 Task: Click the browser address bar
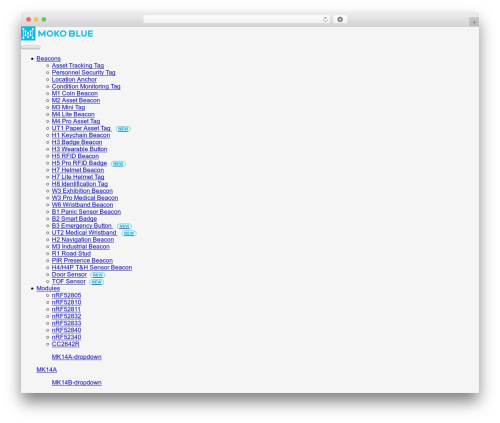coord(237,20)
